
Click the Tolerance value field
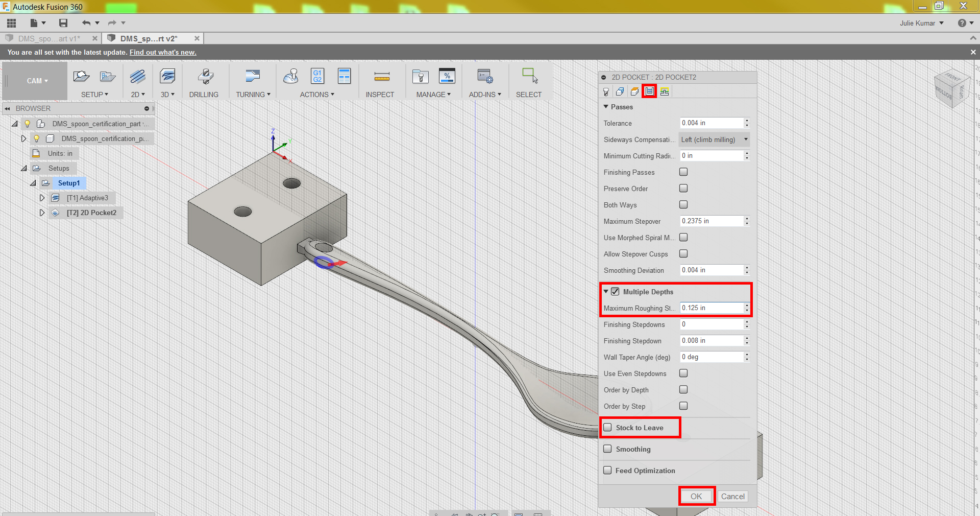tap(712, 123)
